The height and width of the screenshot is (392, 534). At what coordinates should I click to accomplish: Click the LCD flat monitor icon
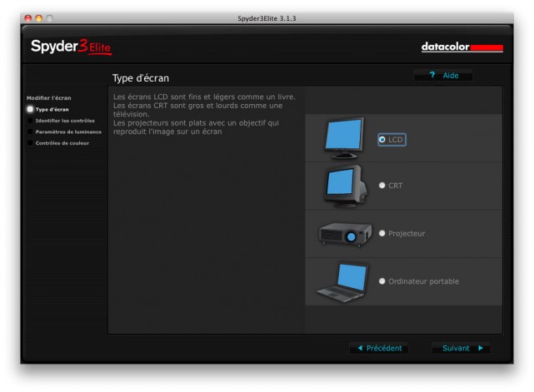click(x=344, y=138)
